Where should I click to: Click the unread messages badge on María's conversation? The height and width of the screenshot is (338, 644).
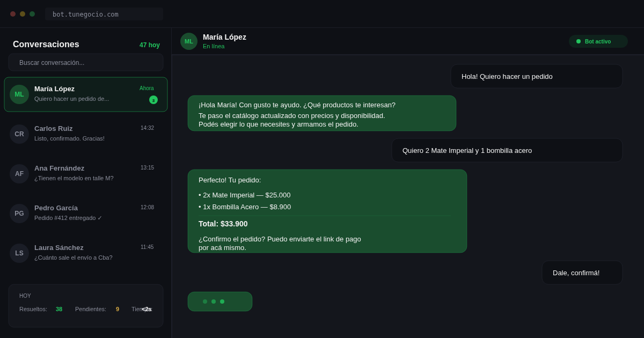[154, 100]
